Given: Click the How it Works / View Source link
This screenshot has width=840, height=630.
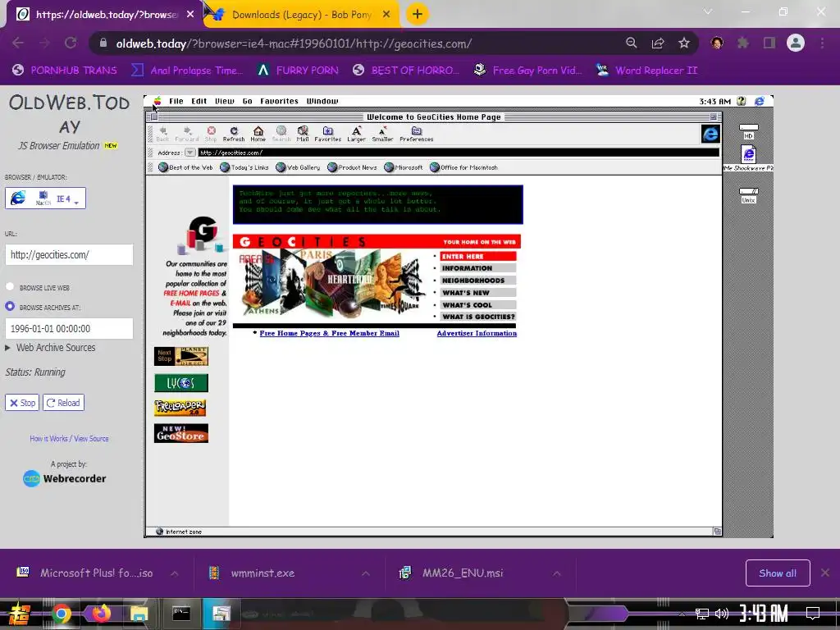Looking at the screenshot, I should click(69, 438).
